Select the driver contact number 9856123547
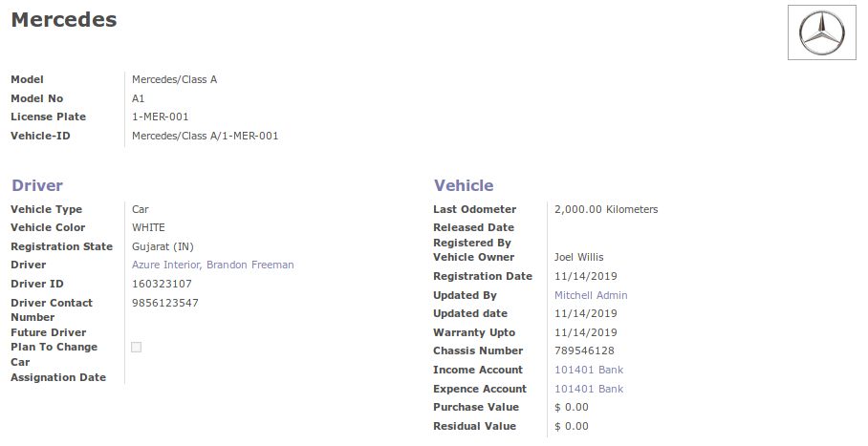Screen dimensions: 868x446 point(165,303)
